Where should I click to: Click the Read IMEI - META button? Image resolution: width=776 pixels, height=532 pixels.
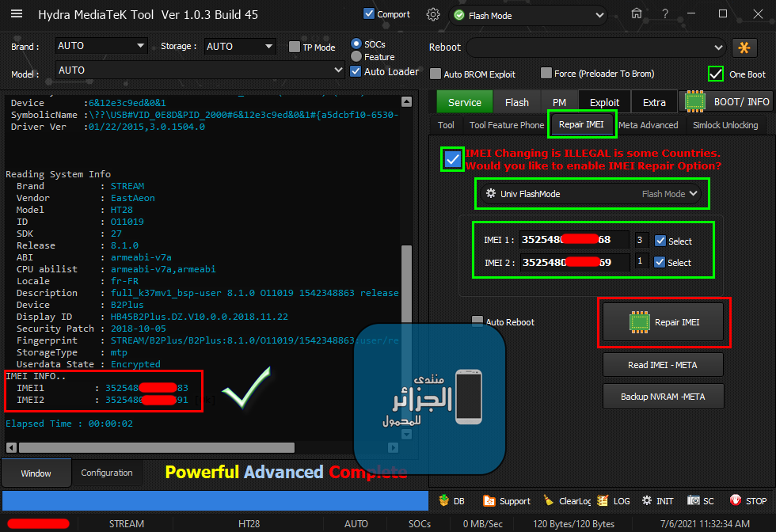pos(663,364)
